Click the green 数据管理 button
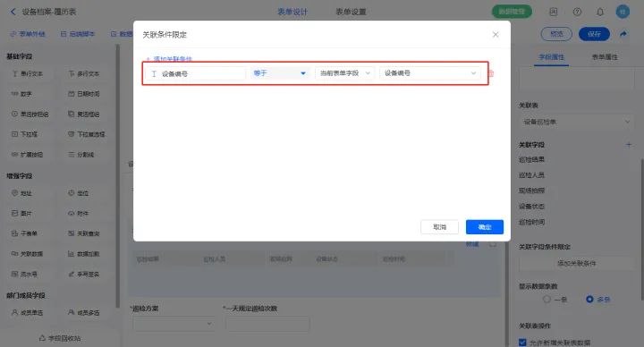This screenshot has height=347, width=644. pyautogui.click(x=512, y=12)
